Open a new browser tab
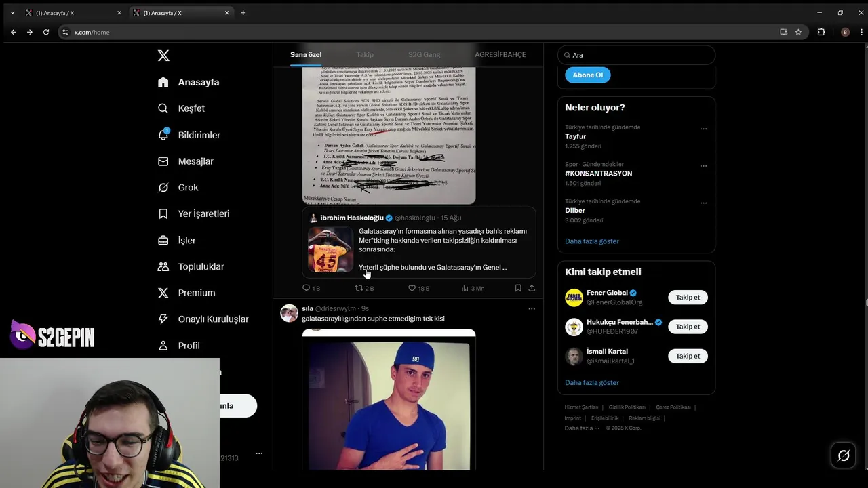 pos(243,13)
